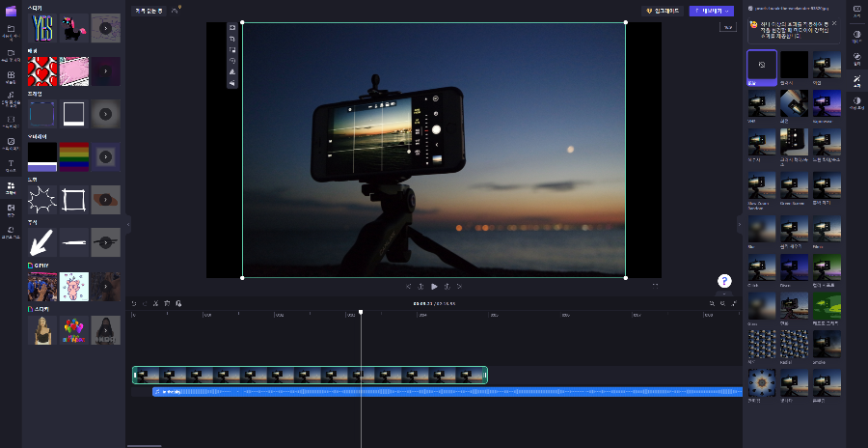
Task: Open the Your Media folder sidebar tab
Action: click(x=11, y=32)
